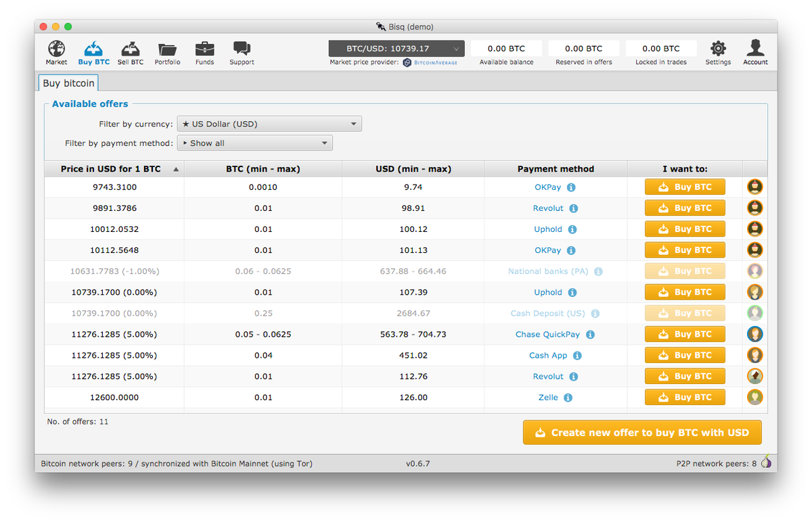This screenshot has width=812, height=522.
Task: Open the Account person icon
Action: 755,48
